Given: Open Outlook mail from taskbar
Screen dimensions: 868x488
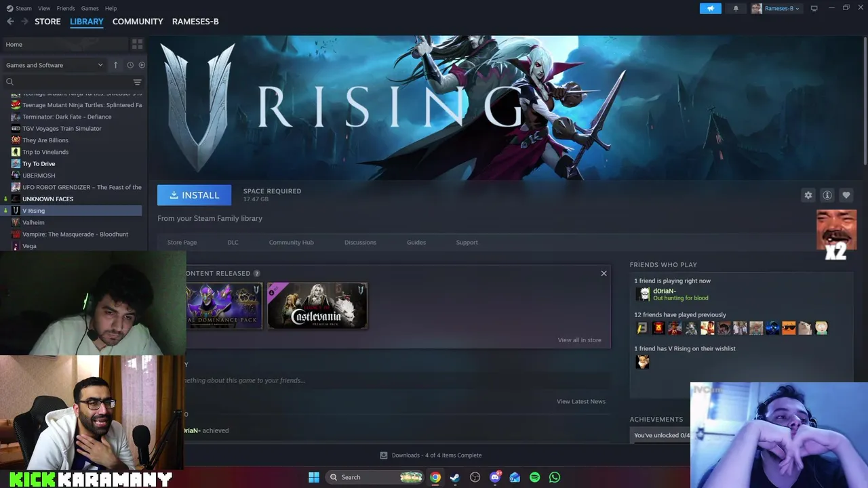Looking at the screenshot, I should pos(515,477).
